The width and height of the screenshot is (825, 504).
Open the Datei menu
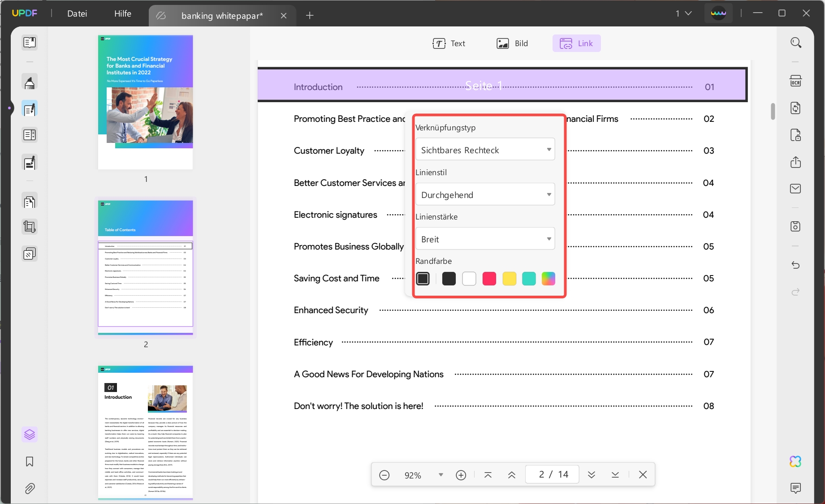77,13
